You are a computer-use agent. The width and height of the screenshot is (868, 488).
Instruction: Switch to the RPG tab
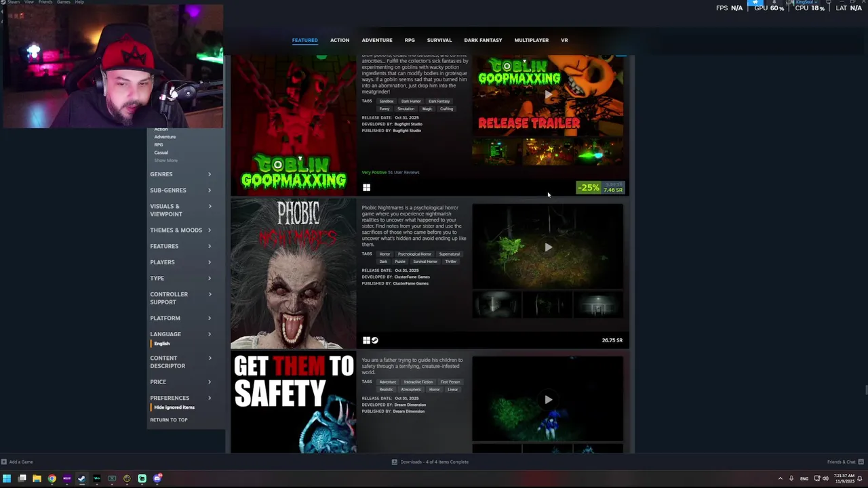[x=410, y=40]
